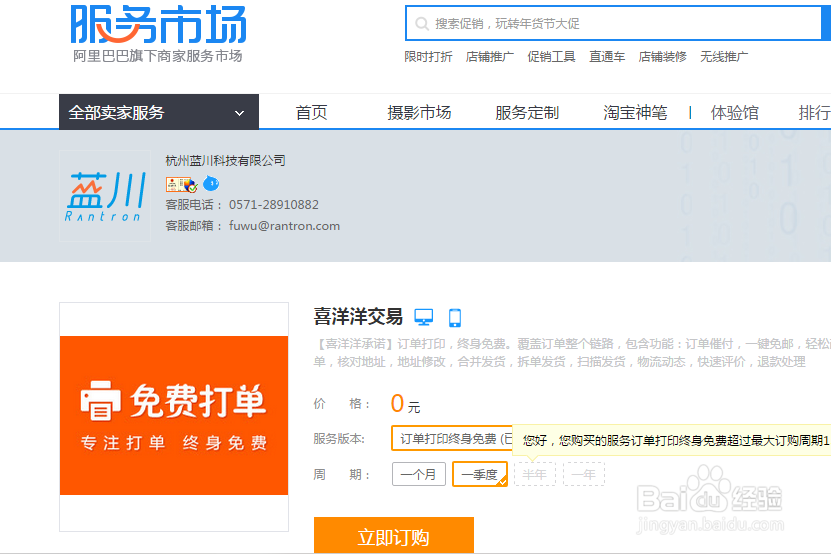The width and height of the screenshot is (831, 554).
Task: Click the blue Wangwang chat icon
Action: coord(211,183)
